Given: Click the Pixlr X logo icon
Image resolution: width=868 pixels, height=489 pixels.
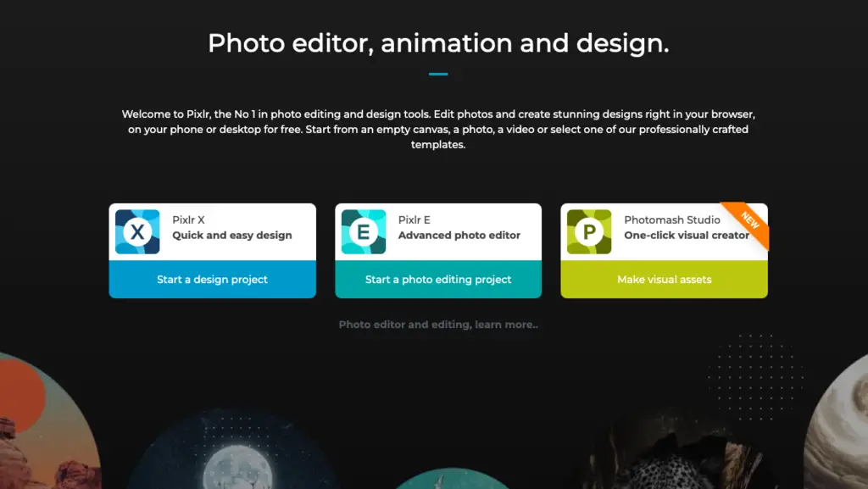Looking at the screenshot, I should coord(137,231).
